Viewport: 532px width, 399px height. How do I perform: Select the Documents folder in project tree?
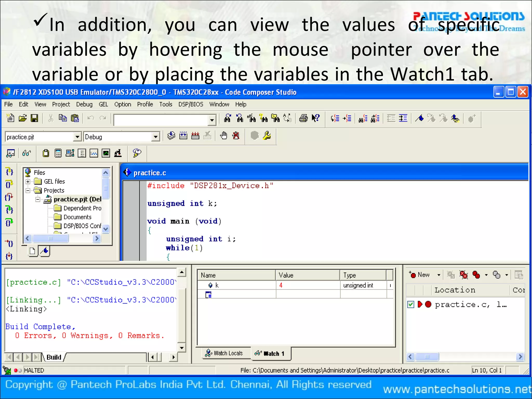tap(73, 217)
